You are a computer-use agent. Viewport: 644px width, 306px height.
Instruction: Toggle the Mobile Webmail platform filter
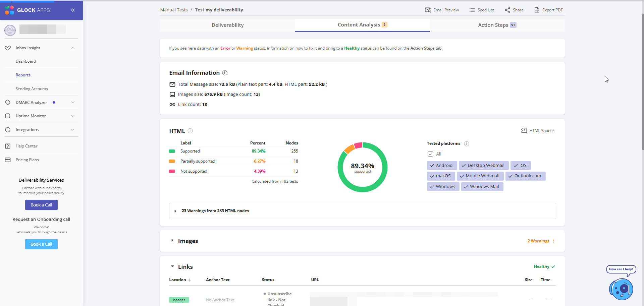click(x=480, y=176)
